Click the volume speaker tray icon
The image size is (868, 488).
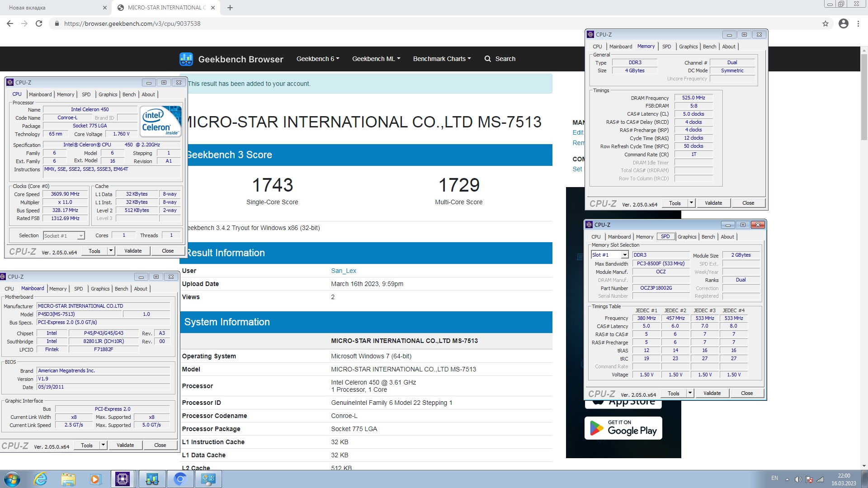(x=798, y=479)
